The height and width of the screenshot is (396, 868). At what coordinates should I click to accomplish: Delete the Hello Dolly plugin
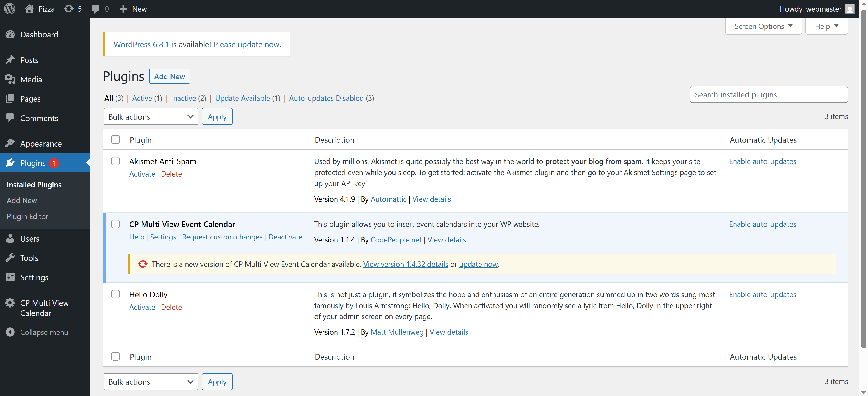click(171, 307)
